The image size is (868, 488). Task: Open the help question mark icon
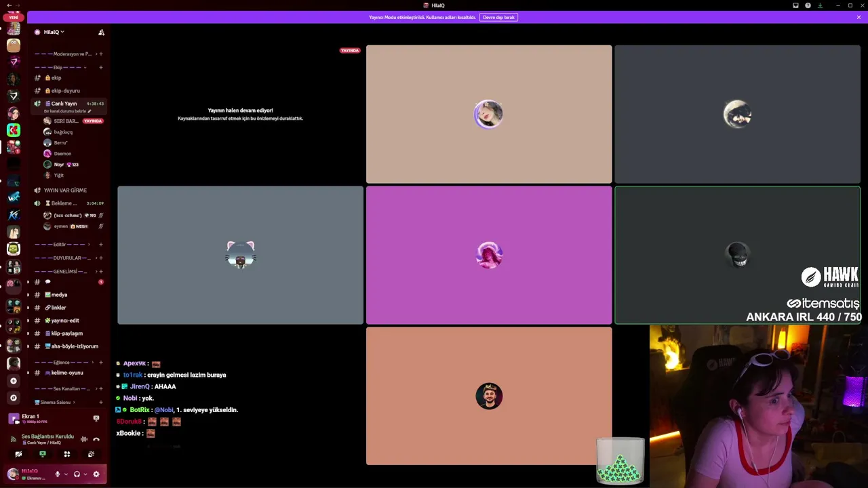(808, 5)
